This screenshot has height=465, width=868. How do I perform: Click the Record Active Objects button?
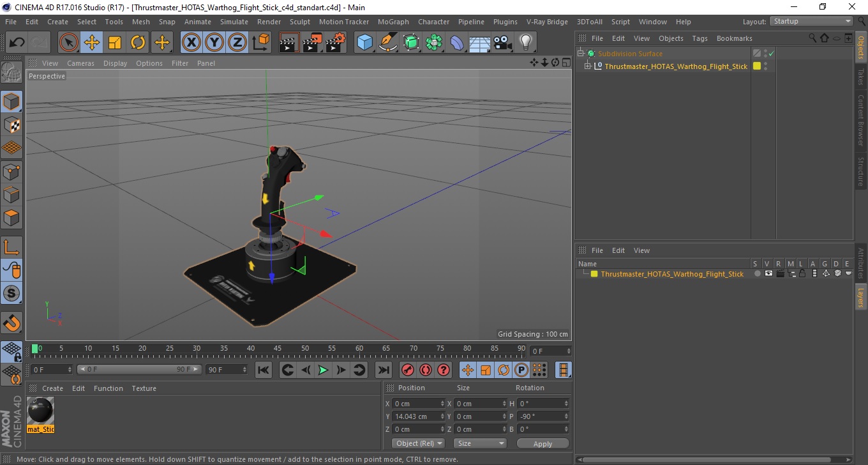pos(407,370)
